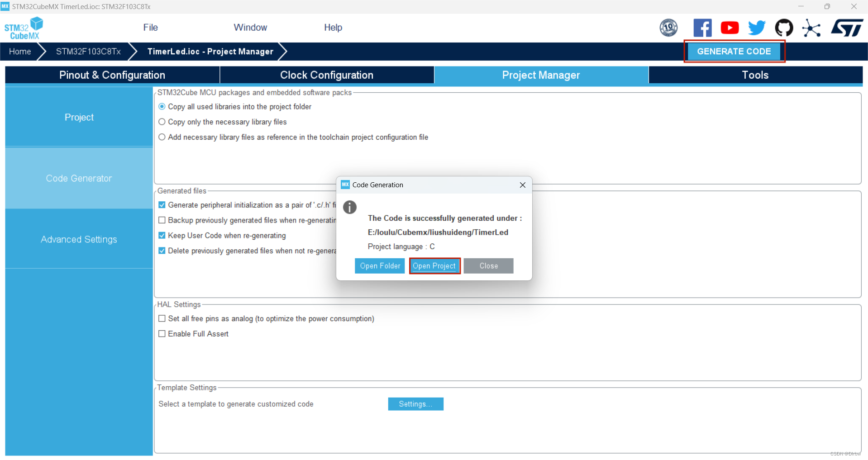Enable Set all free pins as analog

162,318
